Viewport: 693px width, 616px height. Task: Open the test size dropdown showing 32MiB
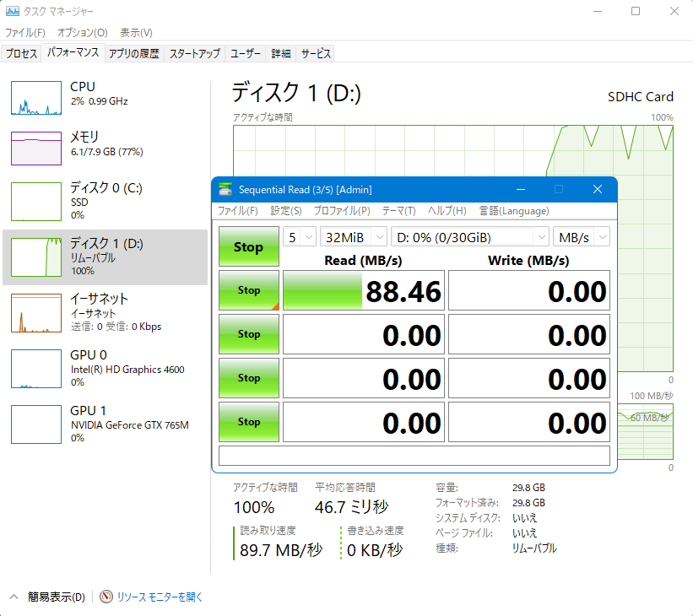tap(354, 237)
